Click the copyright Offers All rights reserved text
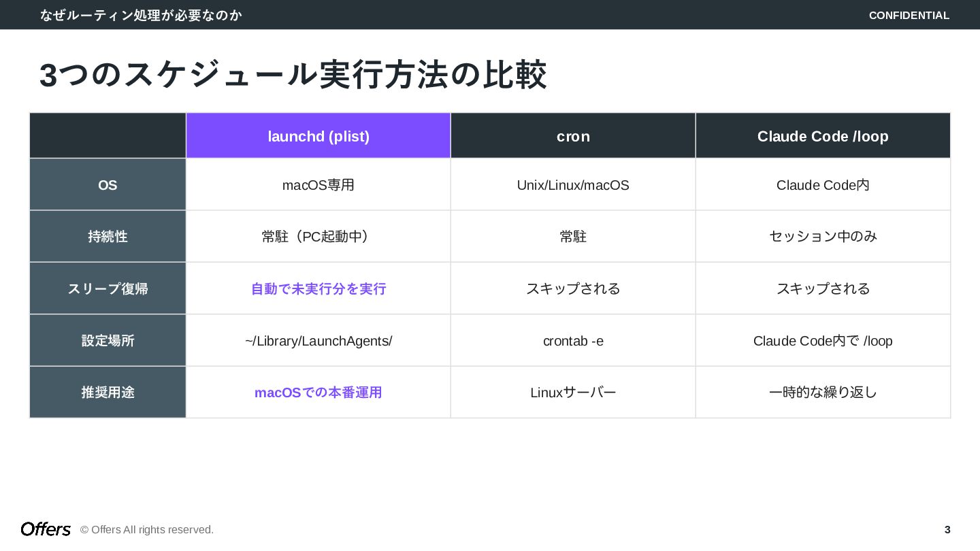 click(x=147, y=530)
